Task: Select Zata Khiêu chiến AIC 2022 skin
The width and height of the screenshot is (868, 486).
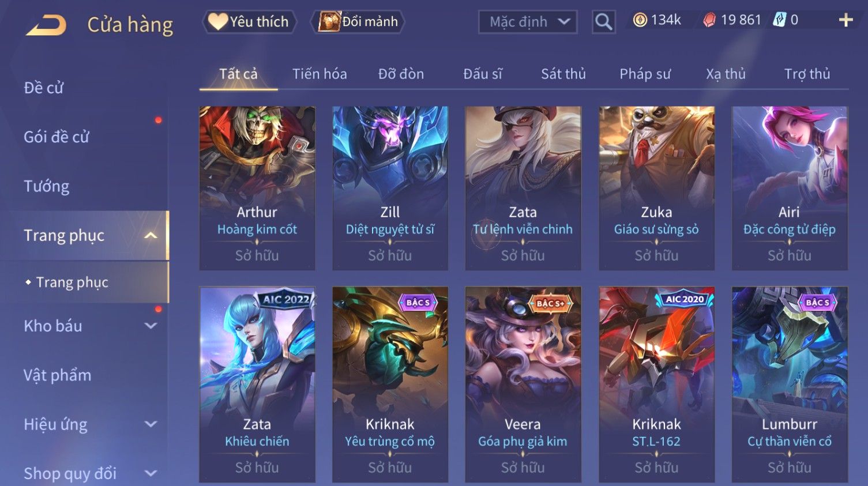Action: click(x=257, y=385)
